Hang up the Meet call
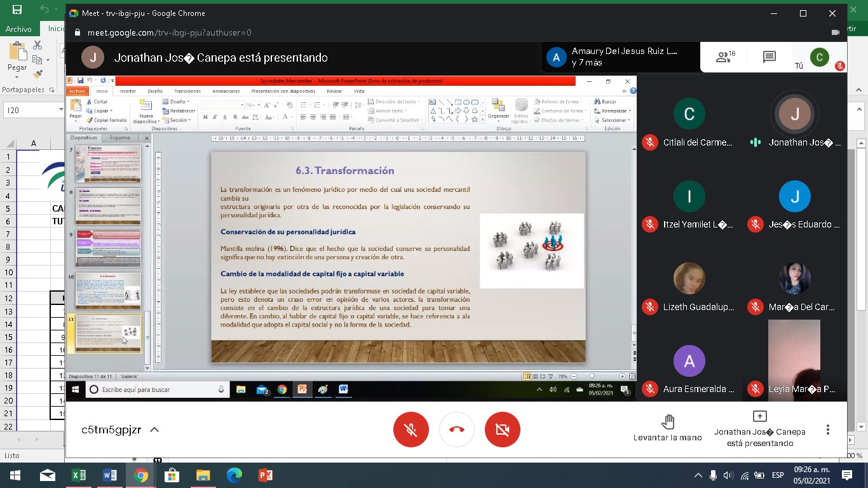 pos(456,430)
